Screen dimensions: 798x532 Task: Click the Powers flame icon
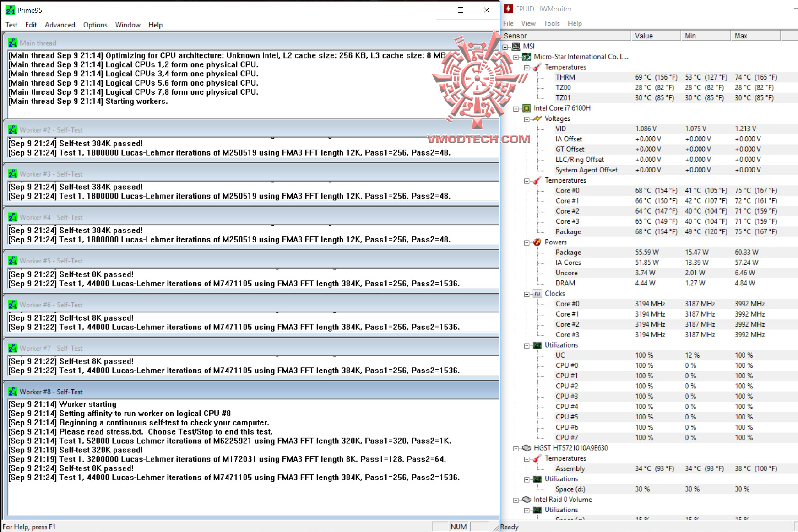coord(537,242)
